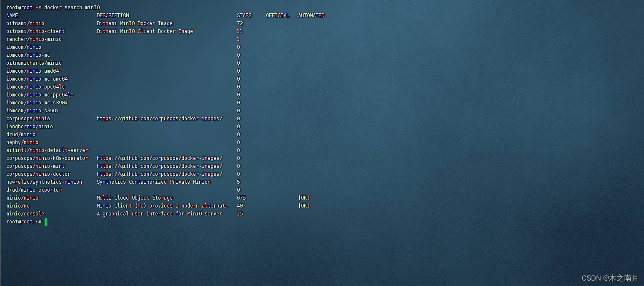This screenshot has height=286, width=644.
Task: Click the OFFICIAL column header
Action: pyautogui.click(x=278, y=15)
